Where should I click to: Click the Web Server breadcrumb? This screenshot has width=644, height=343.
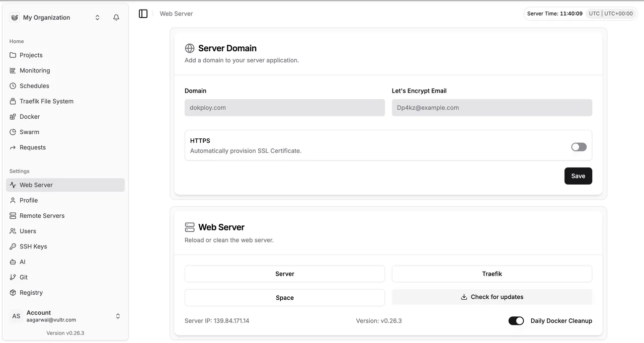pos(176,14)
